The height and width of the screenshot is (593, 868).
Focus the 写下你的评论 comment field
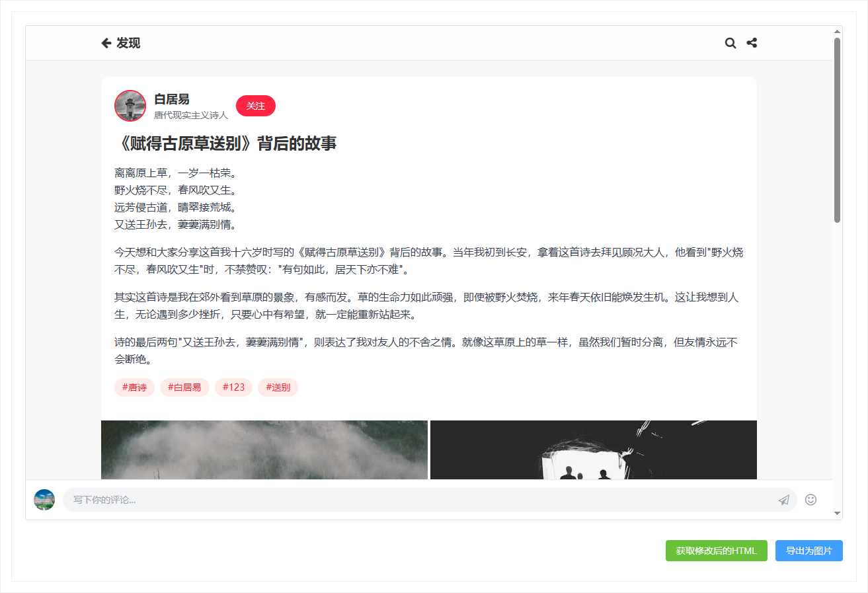[430, 500]
